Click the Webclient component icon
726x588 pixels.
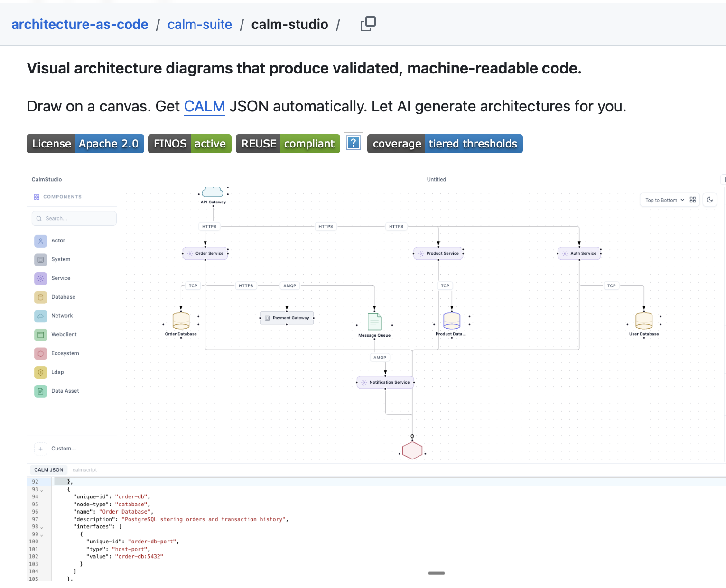pyautogui.click(x=41, y=335)
